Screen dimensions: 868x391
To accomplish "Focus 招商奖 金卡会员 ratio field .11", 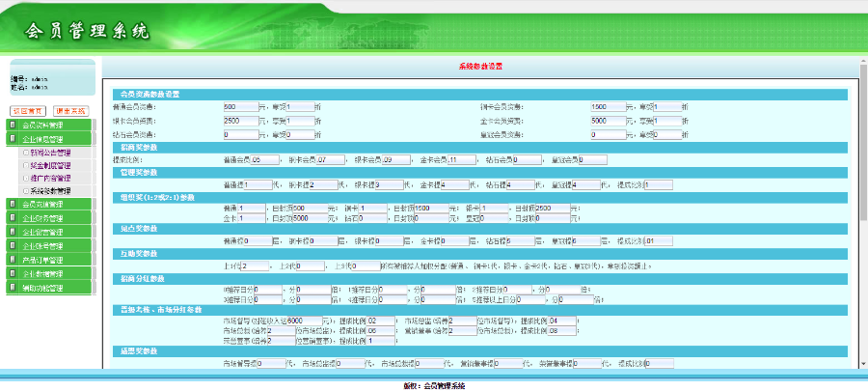I will coord(462,160).
